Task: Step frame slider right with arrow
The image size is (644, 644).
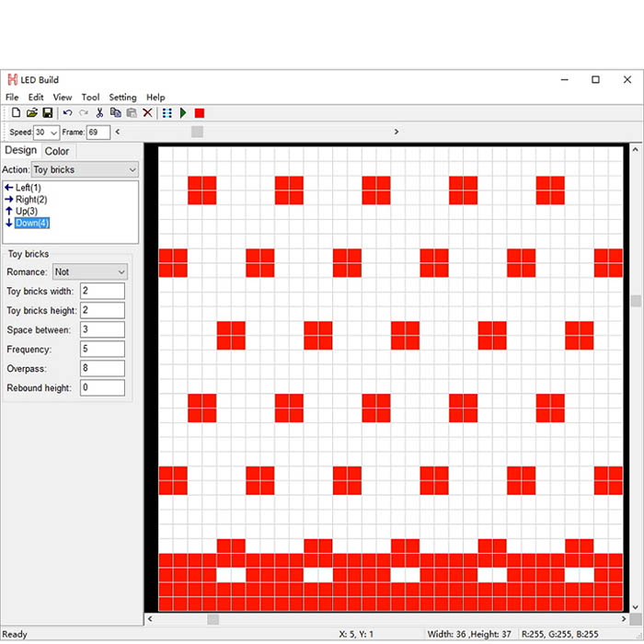Action: tap(397, 132)
